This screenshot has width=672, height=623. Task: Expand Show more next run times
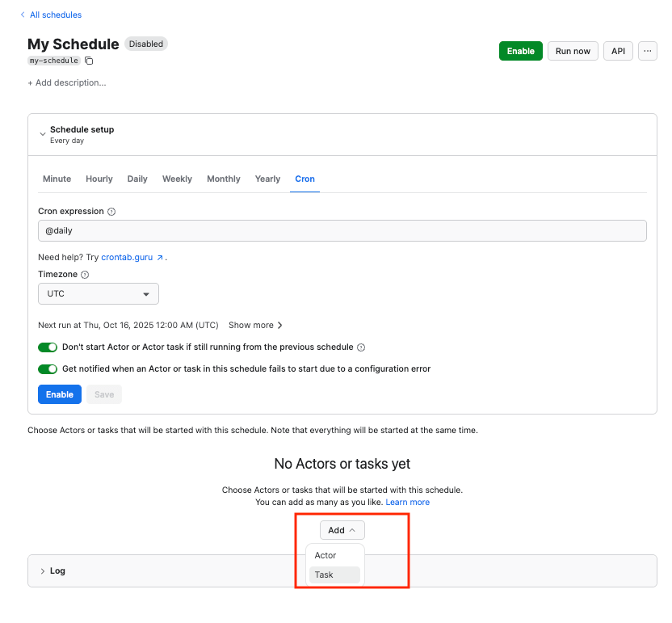point(255,326)
